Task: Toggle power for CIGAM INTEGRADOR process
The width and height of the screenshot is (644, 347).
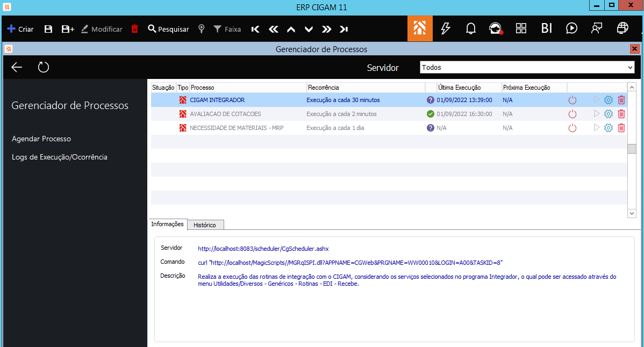Action: coord(573,100)
